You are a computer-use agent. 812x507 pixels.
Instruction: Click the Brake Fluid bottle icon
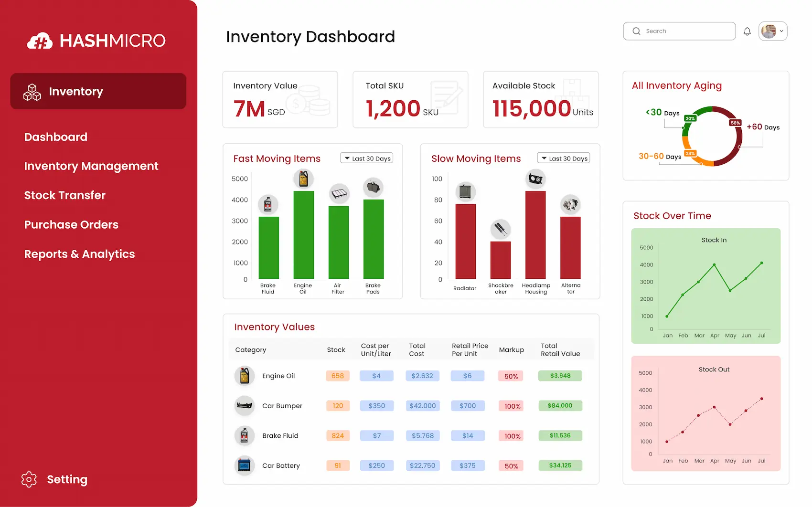(x=245, y=435)
